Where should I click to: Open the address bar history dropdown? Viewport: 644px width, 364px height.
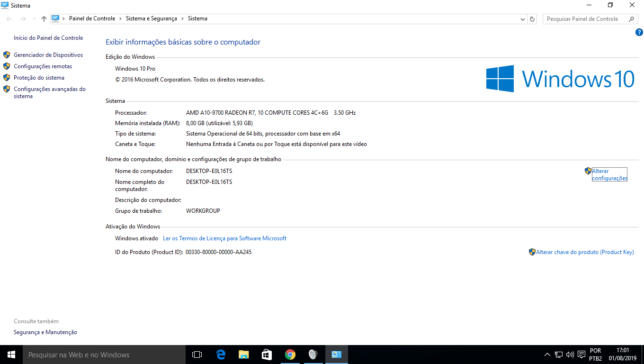[523, 19]
